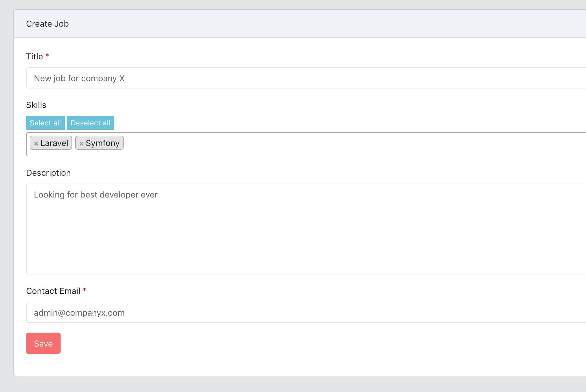The height and width of the screenshot is (392, 586).
Task: Click the Contact Email label
Action: click(x=53, y=291)
